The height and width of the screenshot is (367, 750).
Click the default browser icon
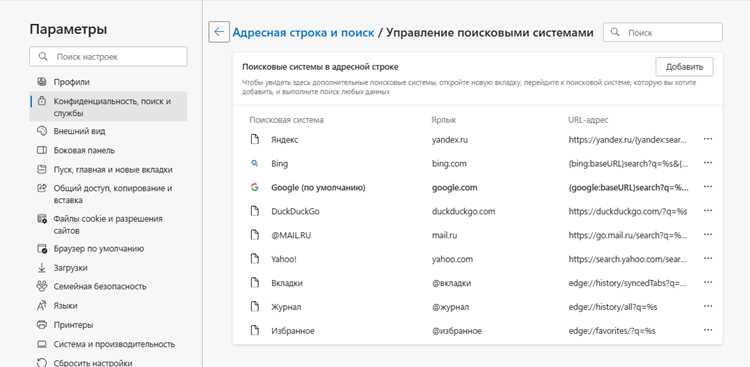tap(42, 249)
